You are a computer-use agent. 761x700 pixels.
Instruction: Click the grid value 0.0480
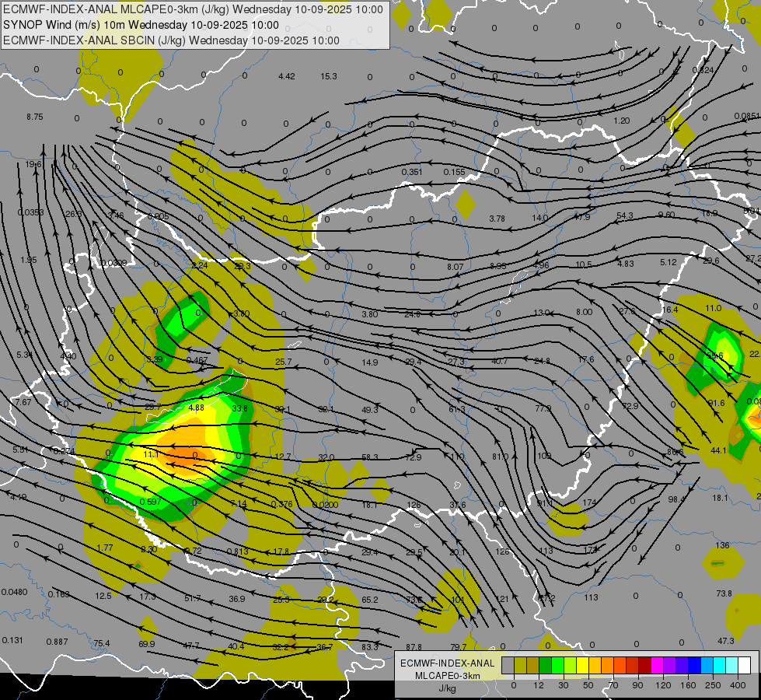(15, 592)
